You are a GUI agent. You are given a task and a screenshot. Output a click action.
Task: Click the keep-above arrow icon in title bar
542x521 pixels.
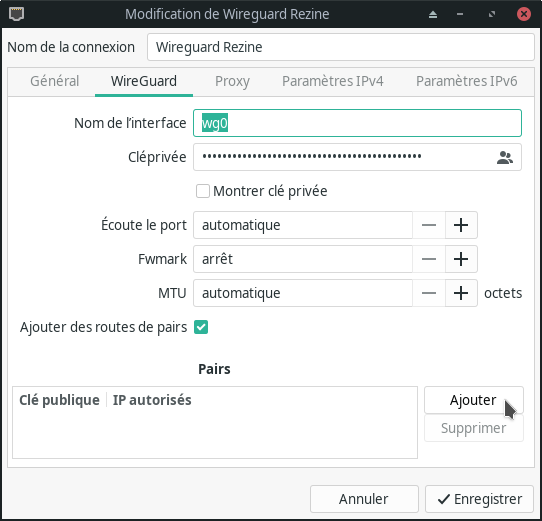[433, 15]
